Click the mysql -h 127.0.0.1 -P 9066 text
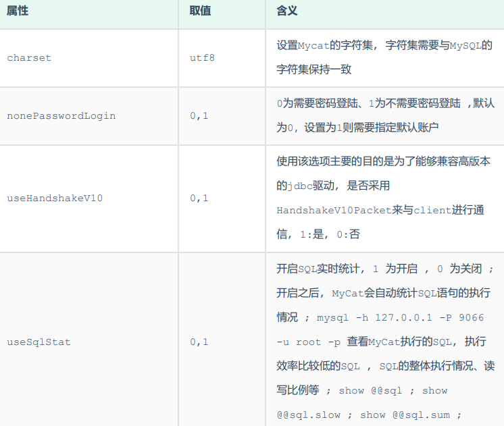Screen dimensions: 504x426 click(400, 318)
